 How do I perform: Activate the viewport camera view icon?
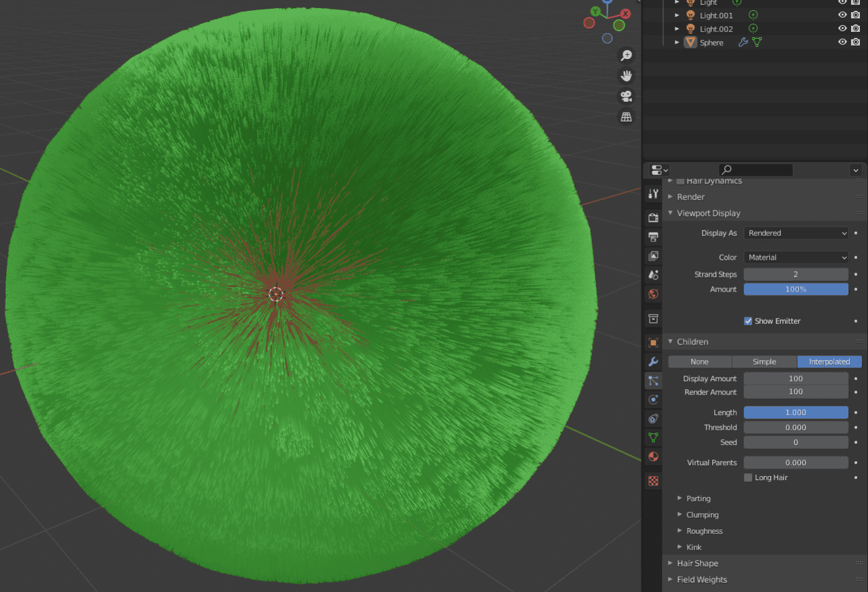pos(626,96)
